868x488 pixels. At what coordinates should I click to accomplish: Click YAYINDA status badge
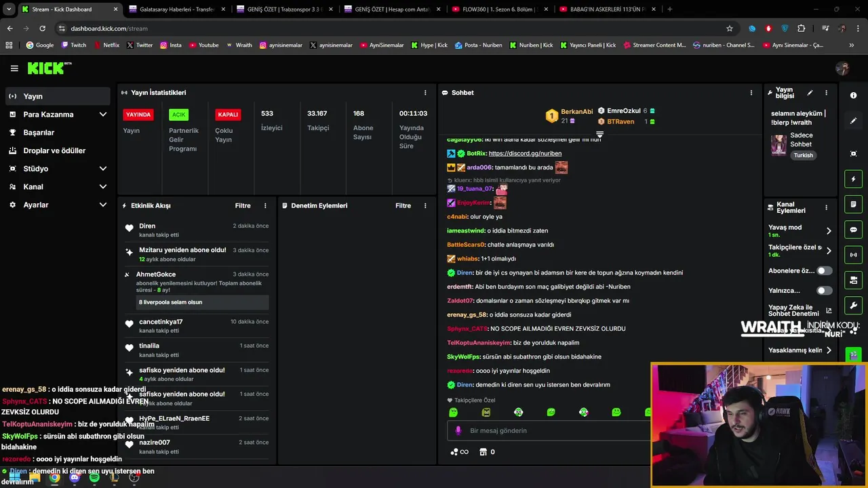138,115
